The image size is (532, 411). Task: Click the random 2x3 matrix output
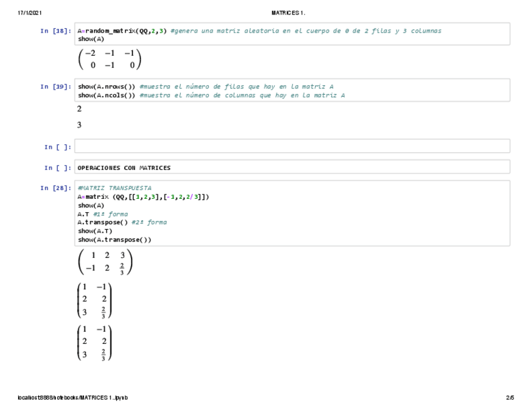(110, 59)
